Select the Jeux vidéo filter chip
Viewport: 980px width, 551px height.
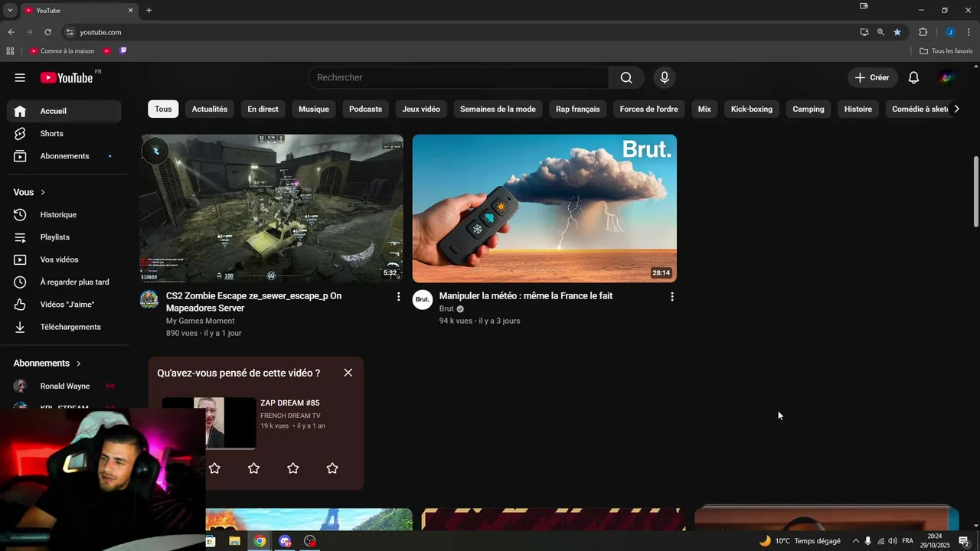pyautogui.click(x=421, y=109)
